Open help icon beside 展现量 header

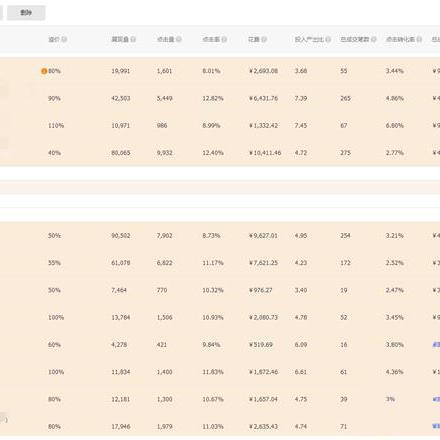tap(133, 39)
